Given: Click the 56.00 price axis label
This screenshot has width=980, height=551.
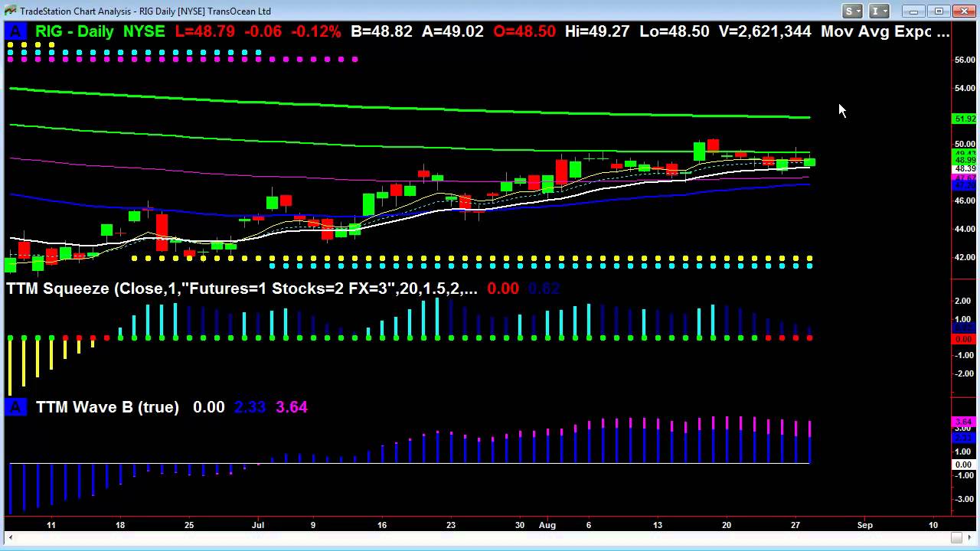Looking at the screenshot, I should (965, 60).
